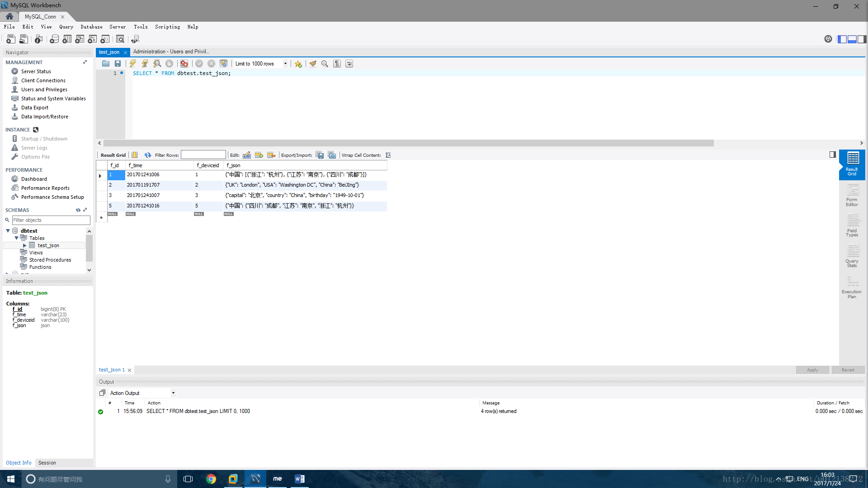Image resolution: width=868 pixels, height=488 pixels.
Task: Click the Format SQL query beautify icon
Action: coord(312,63)
